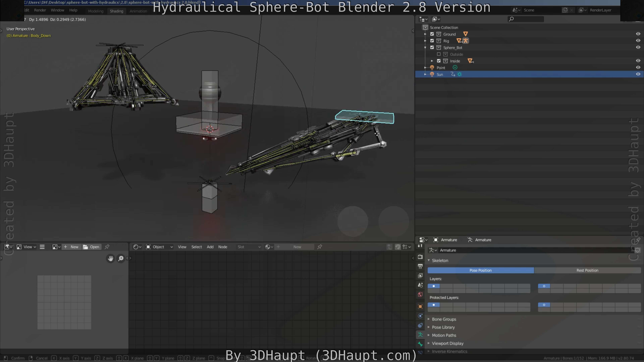
Task: Hide the Point light with eye icon
Action: click(638, 67)
